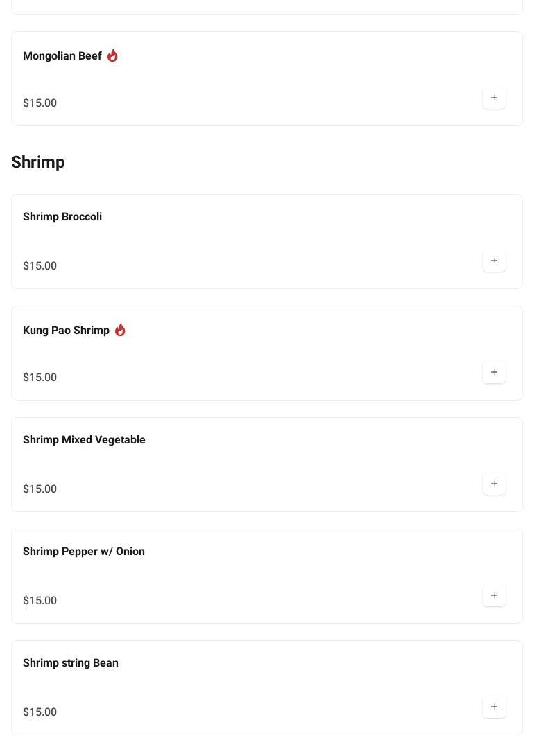534x756 pixels.
Task: Select Kung Pao Shrimp item name
Action: pos(66,331)
